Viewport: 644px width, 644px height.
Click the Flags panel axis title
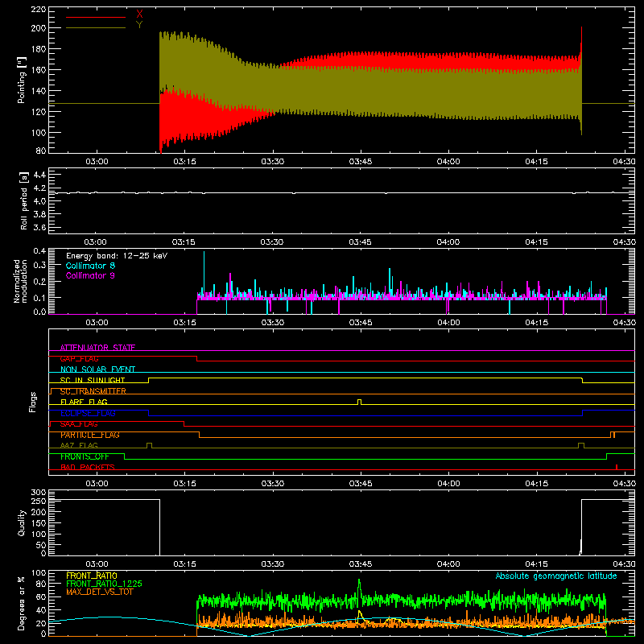33,402
